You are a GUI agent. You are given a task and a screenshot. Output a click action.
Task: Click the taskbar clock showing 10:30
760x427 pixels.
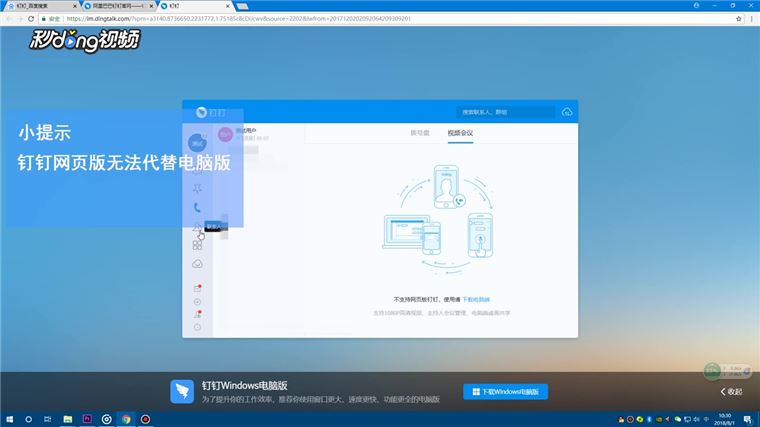coord(724,419)
